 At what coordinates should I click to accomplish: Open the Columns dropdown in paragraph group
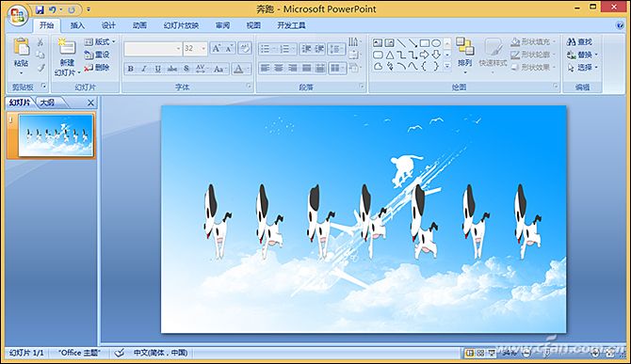337,69
